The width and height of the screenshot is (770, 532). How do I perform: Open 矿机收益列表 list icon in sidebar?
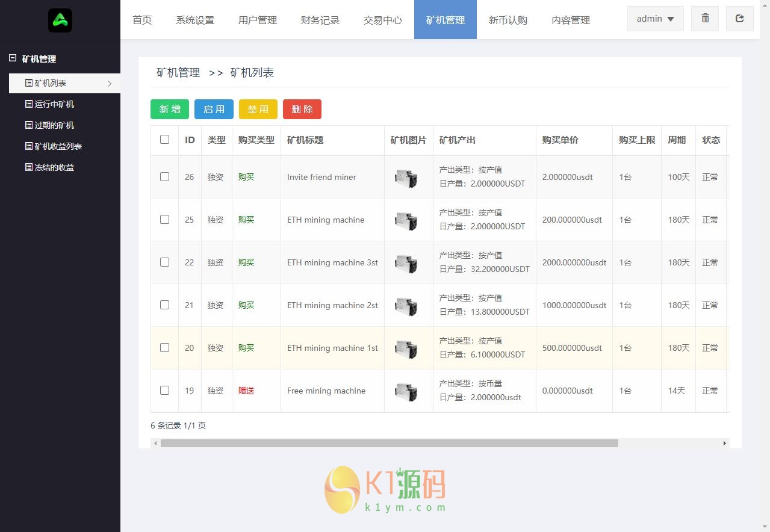29,146
